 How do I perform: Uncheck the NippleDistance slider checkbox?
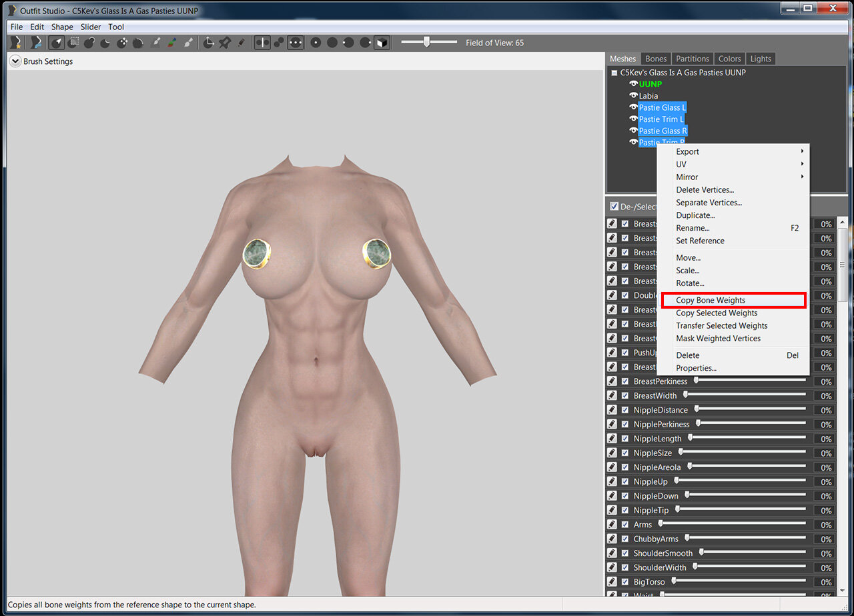click(625, 410)
